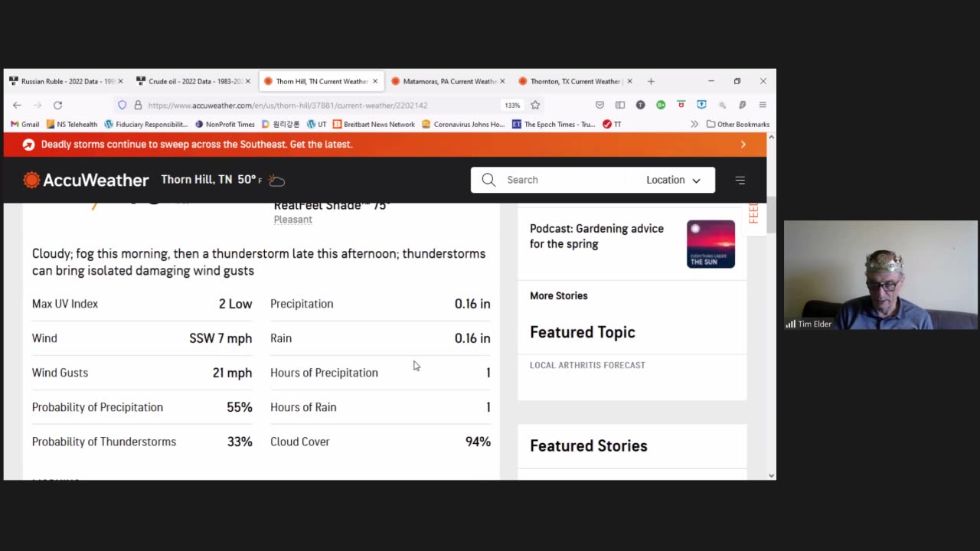Click the AccuWeather sun logo

pos(31,180)
